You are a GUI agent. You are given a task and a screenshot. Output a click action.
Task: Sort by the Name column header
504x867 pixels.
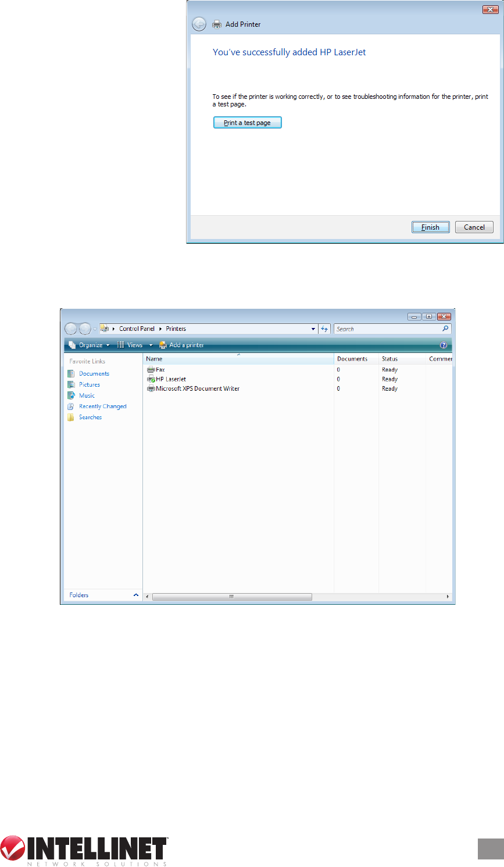pyautogui.click(x=238, y=359)
